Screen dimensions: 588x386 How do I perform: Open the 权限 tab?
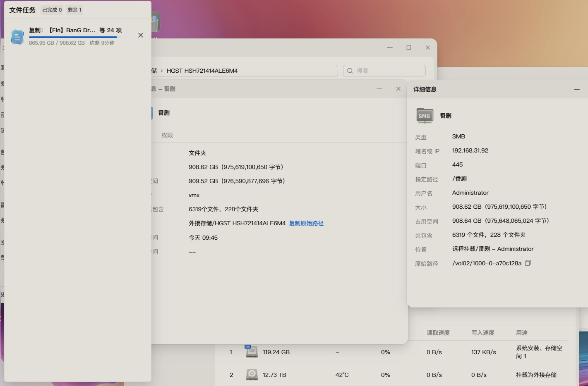(x=167, y=135)
